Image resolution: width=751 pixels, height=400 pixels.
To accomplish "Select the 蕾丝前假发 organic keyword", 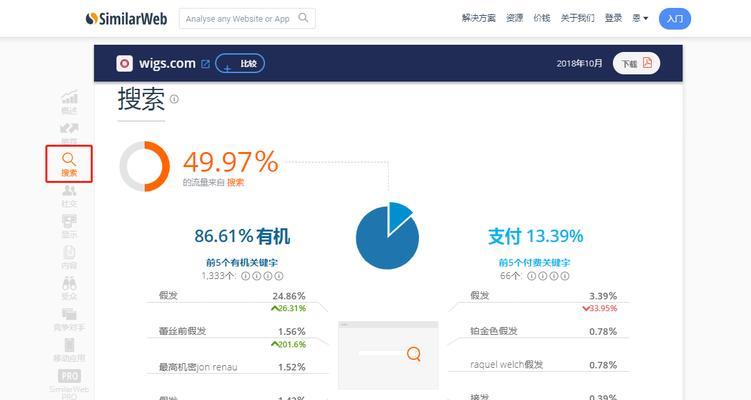I will coord(182,331).
